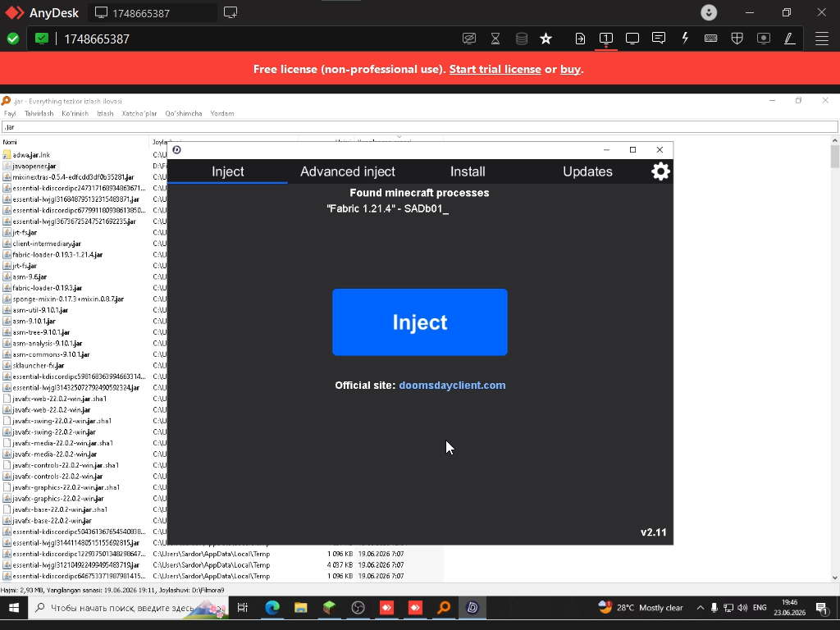Select Fabric 1.21.4 SADb01_ process
840x630 pixels.
point(388,208)
